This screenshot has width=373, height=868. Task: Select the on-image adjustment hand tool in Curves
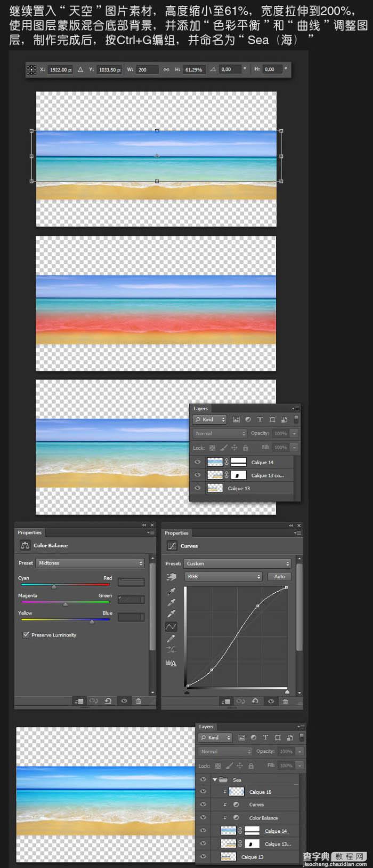(x=171, y=577)
